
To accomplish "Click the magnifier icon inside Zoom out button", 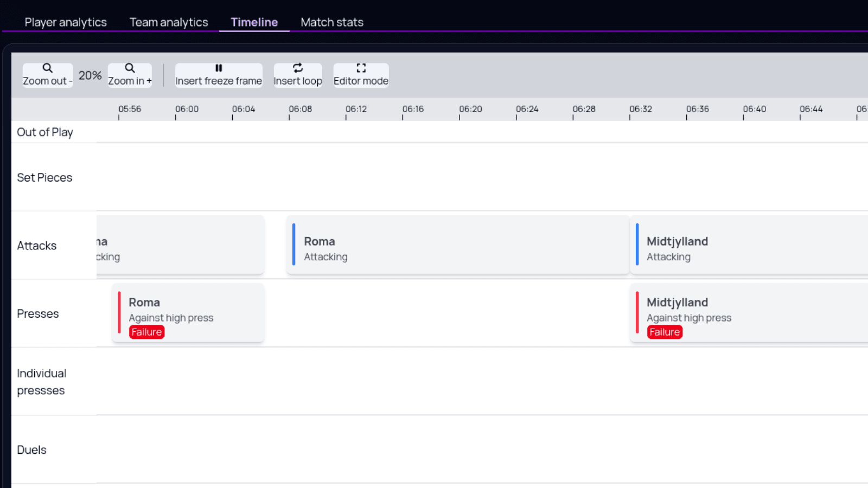I will tap(47, 68).
